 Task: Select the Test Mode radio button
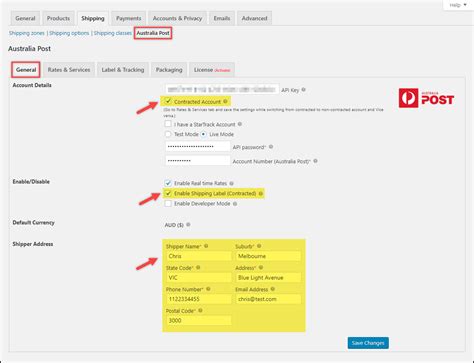pos(168,134)
